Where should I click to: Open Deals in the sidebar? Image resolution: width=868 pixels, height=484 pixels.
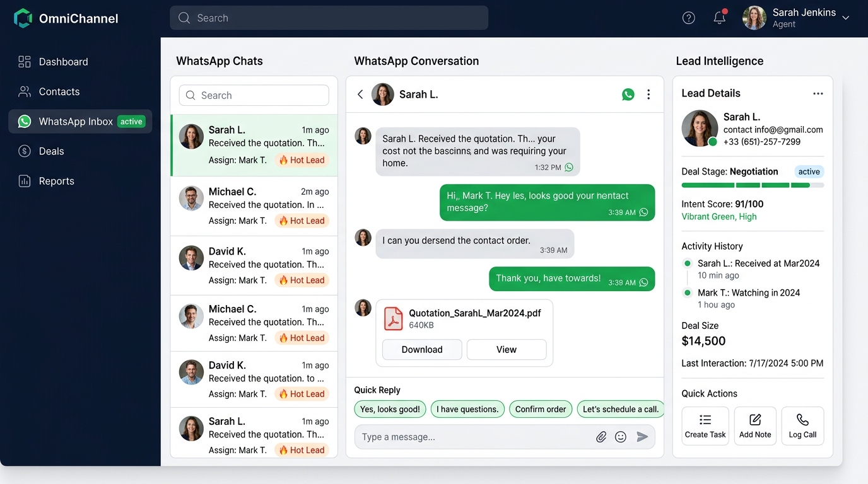pyautogui.click(x=80, y=151)
